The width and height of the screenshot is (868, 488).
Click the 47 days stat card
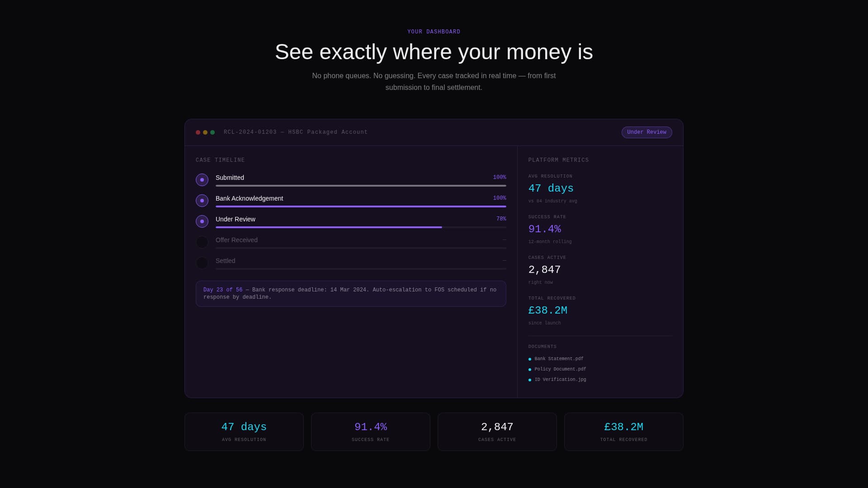click(244, 432)
